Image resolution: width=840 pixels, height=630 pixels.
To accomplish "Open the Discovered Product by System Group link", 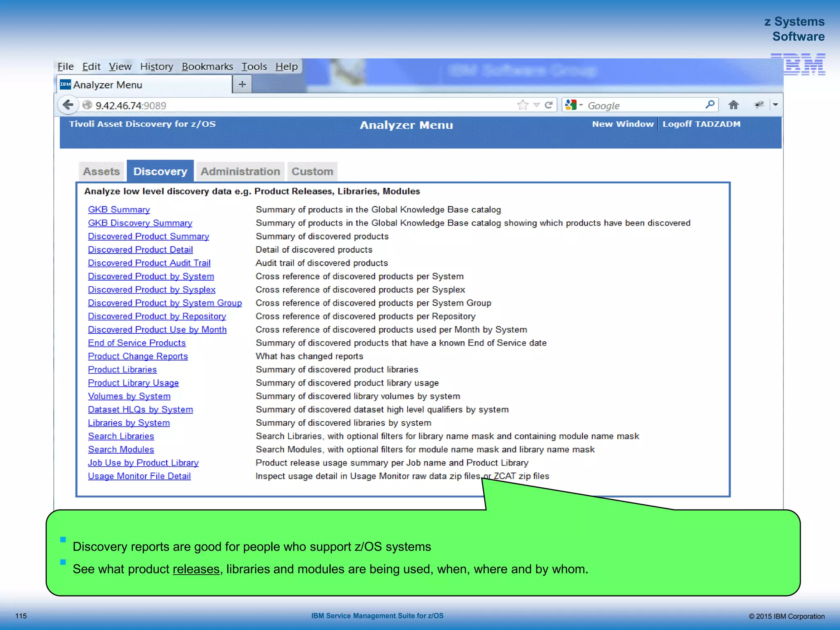I will click(x=165, y=303).
